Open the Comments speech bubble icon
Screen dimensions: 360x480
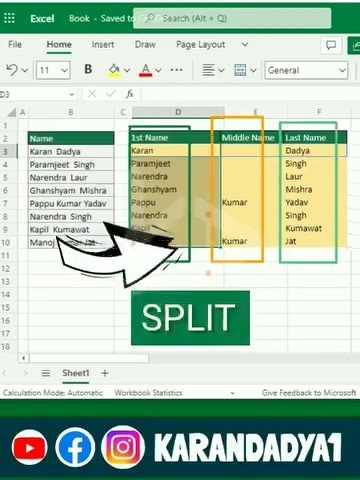click(331, 45)
